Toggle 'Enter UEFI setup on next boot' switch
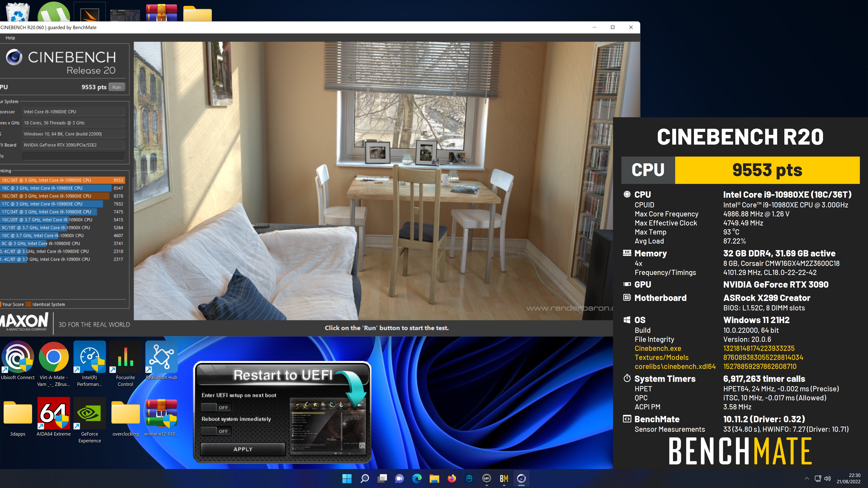This screenshot has width=868, height=488. pyautogui.click(x=216, y=407)
